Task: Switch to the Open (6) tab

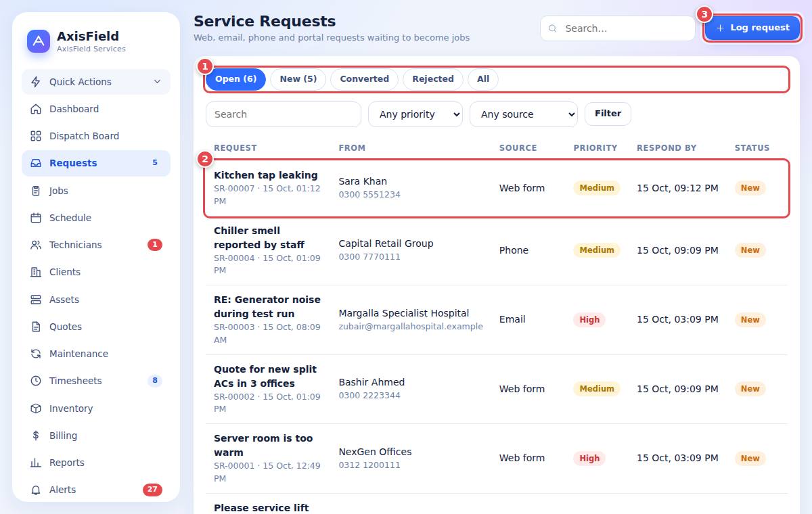Action: tap(235, 79)
